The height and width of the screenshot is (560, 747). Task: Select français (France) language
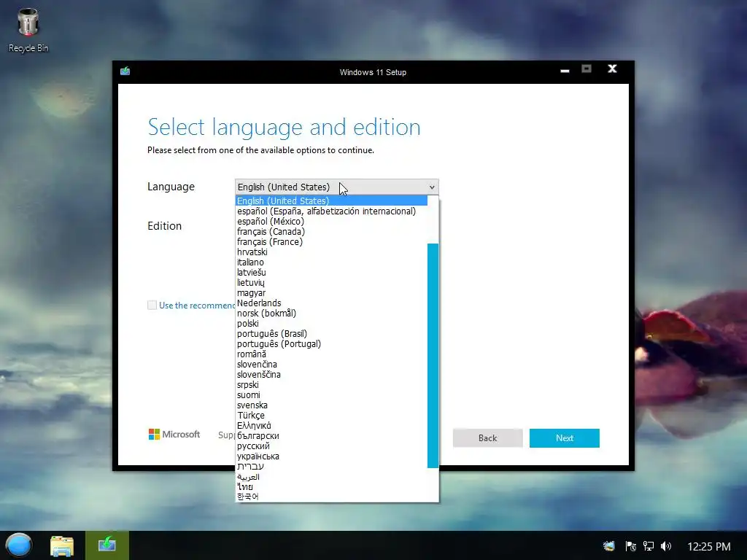point(332,242)
